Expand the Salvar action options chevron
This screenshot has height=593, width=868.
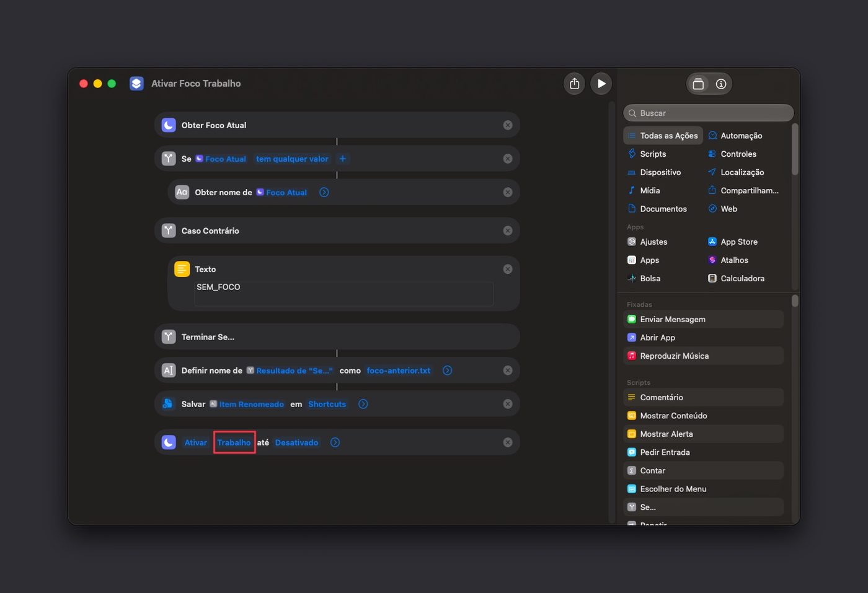[363, 404]
